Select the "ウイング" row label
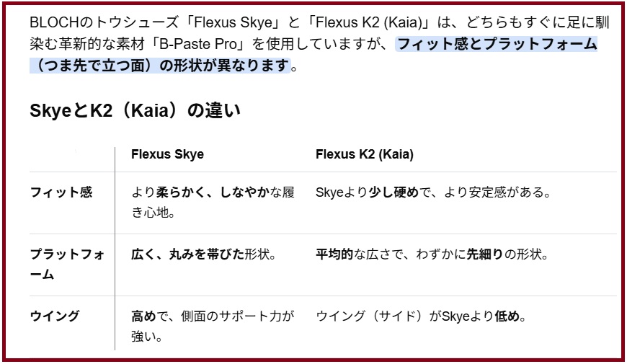The width and height of the screenshot is (627, 364). point(55,316)
